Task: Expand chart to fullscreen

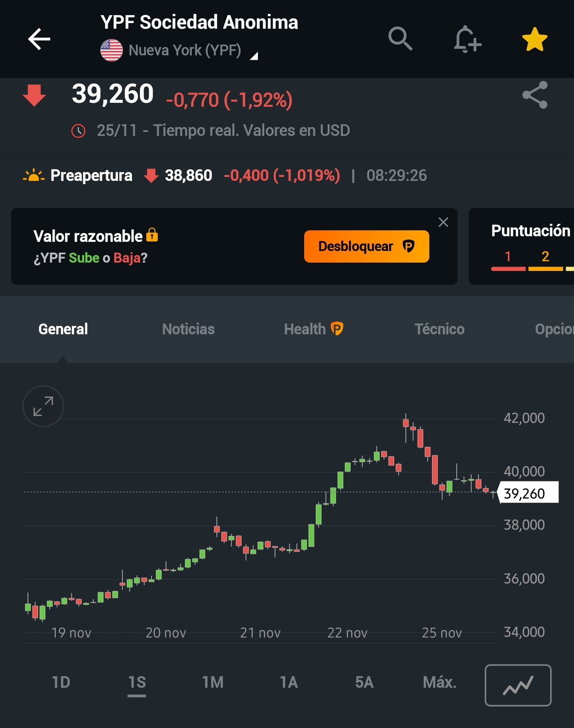Action: click(x=43, y=406)
